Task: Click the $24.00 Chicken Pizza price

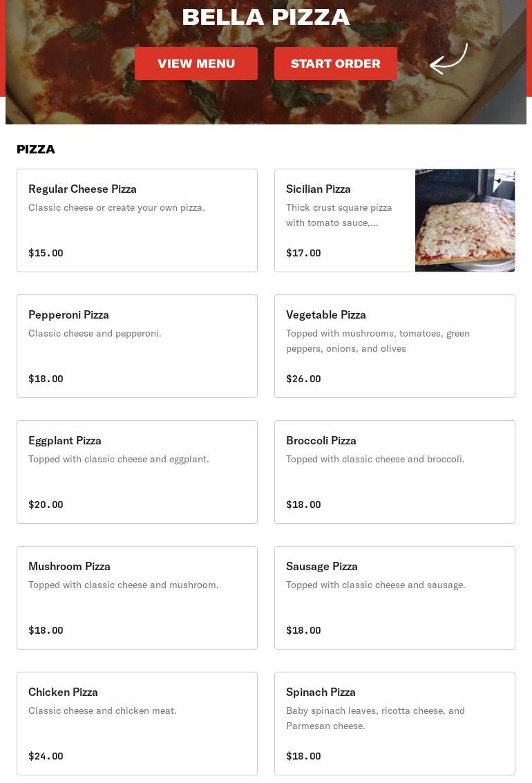Action: [46, 756]
